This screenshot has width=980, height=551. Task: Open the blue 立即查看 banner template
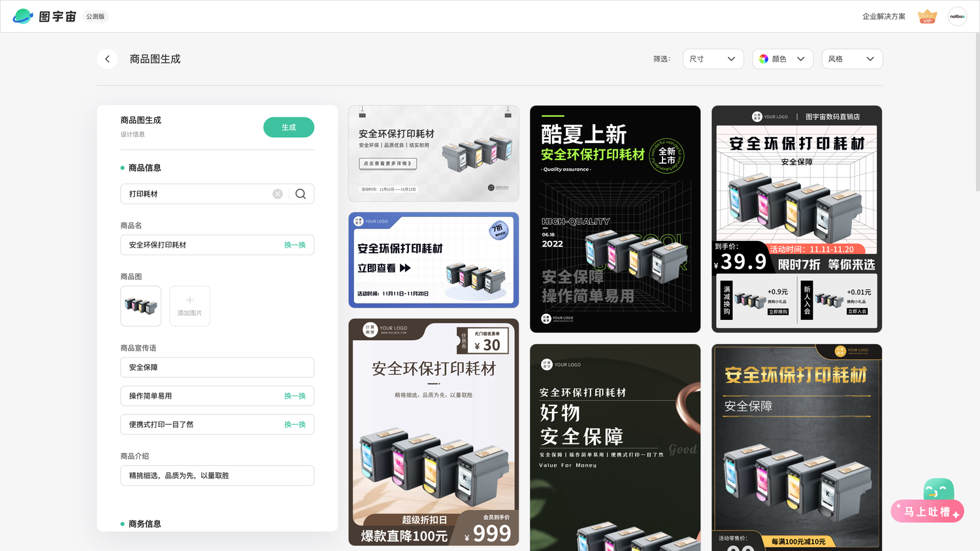point(434,260)
